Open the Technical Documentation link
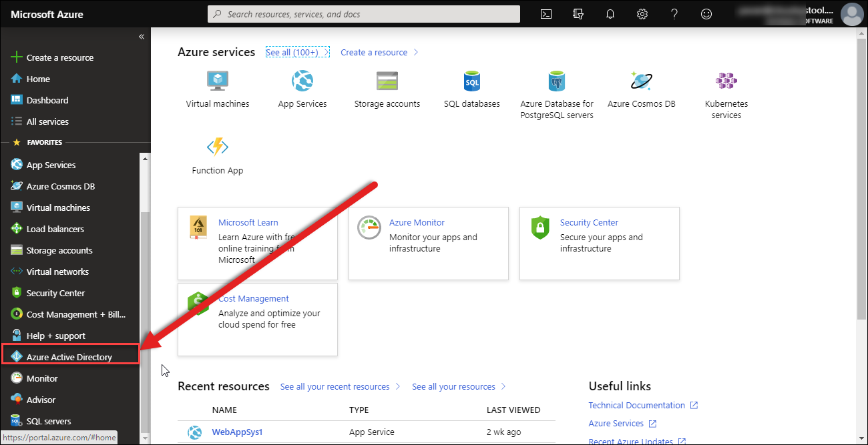Screen dimensions: 868x445 point(636,406)
